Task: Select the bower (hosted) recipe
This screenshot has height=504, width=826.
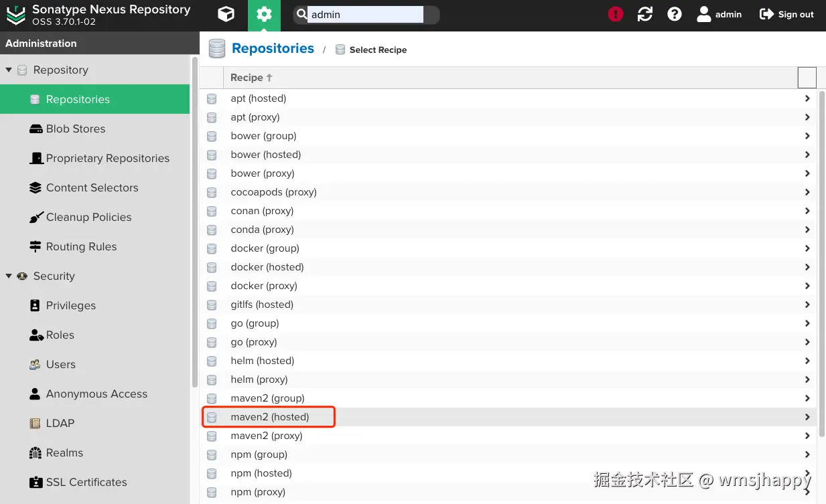Action: coord(508,155)
